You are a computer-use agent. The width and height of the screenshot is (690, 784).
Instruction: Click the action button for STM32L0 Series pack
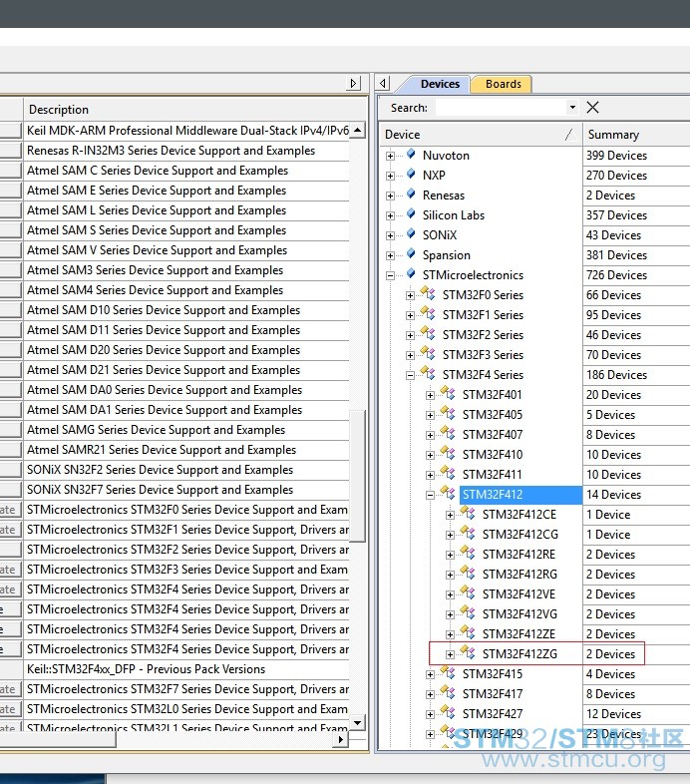coord(11,709)
